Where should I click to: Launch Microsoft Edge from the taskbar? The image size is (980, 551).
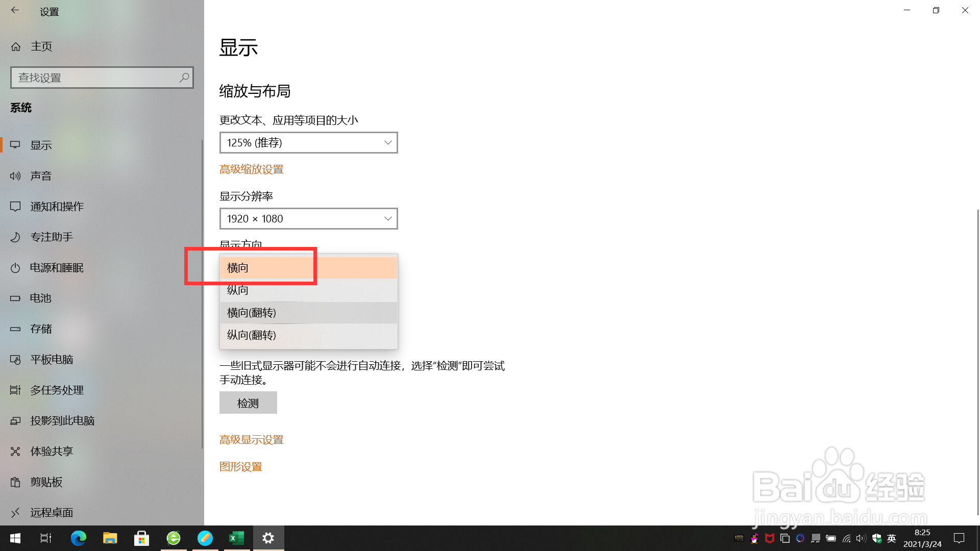point(78,538)
